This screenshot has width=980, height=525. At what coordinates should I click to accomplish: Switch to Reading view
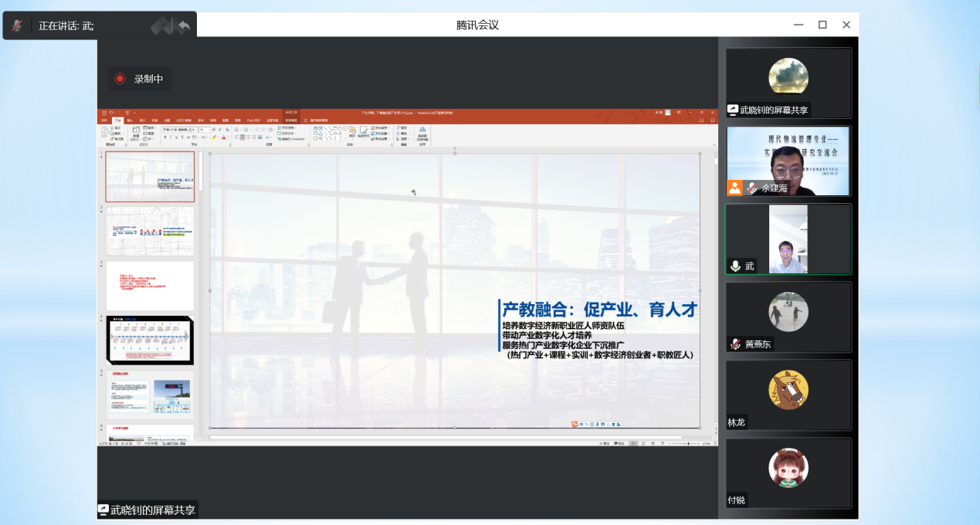[x=653, y=443]
